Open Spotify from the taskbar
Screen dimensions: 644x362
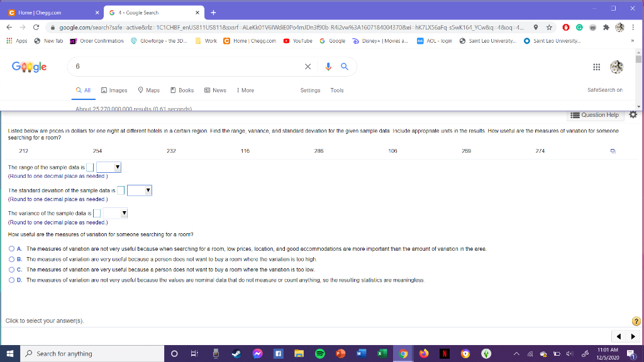pyautogui.click(x=319, y=353)
